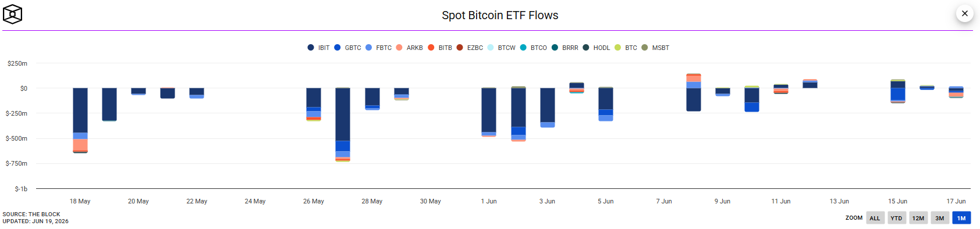This screenshot has height=229, width=980.
Task: Close the Spot Bitcoin ETF Flows chart
Action: [964, 13]
